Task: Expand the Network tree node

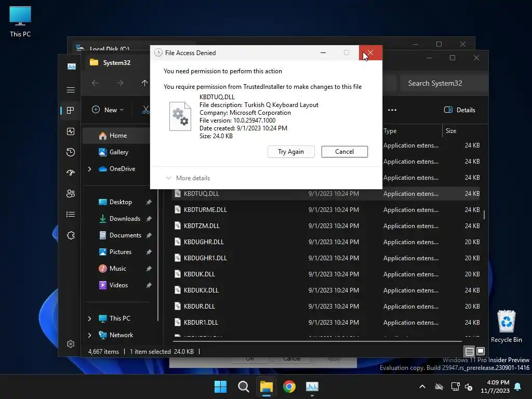Action: tap(89, 335)
